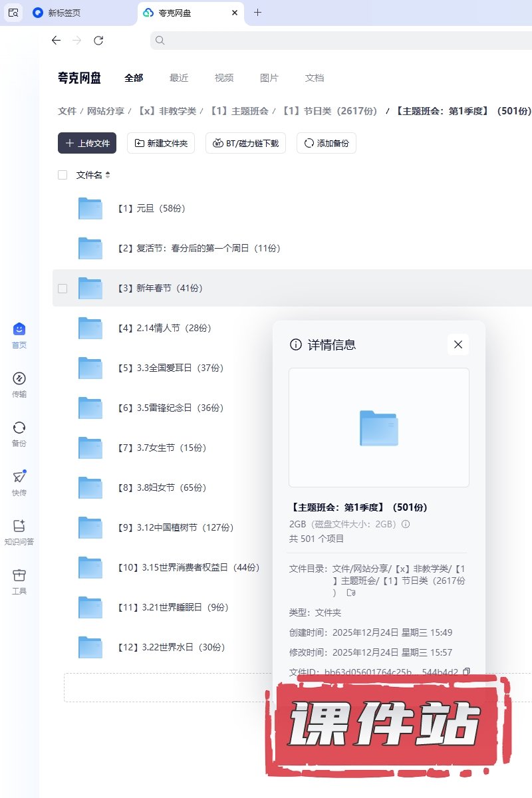Click the BT/磁力链下载 button

[x=246, y=143]
